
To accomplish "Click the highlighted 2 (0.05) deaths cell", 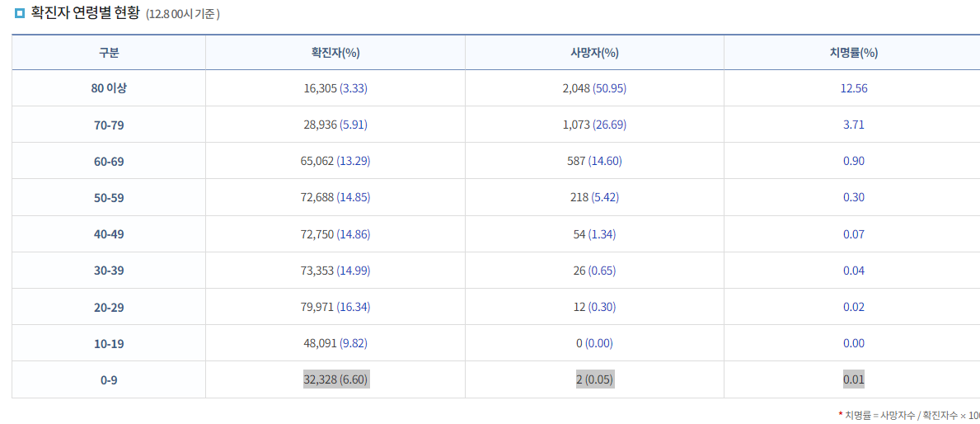I will coord(595,379).
